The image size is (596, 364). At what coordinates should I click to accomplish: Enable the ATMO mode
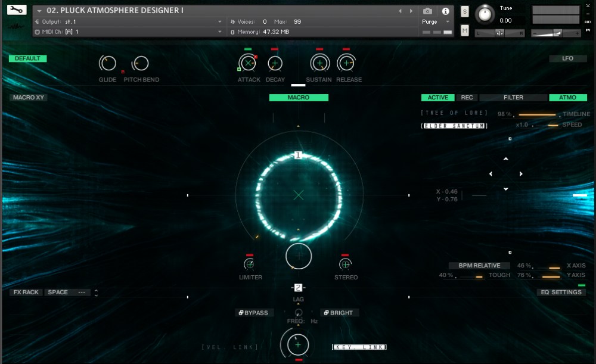(567, 97)
